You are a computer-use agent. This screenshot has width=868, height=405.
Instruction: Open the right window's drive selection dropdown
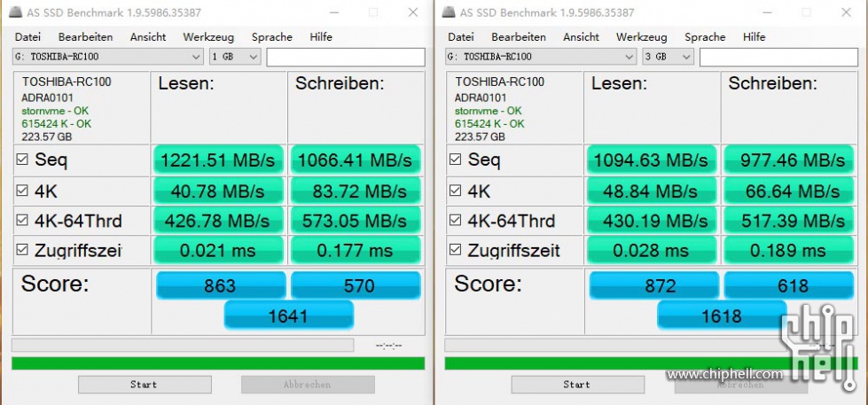[x=541, y=57]
